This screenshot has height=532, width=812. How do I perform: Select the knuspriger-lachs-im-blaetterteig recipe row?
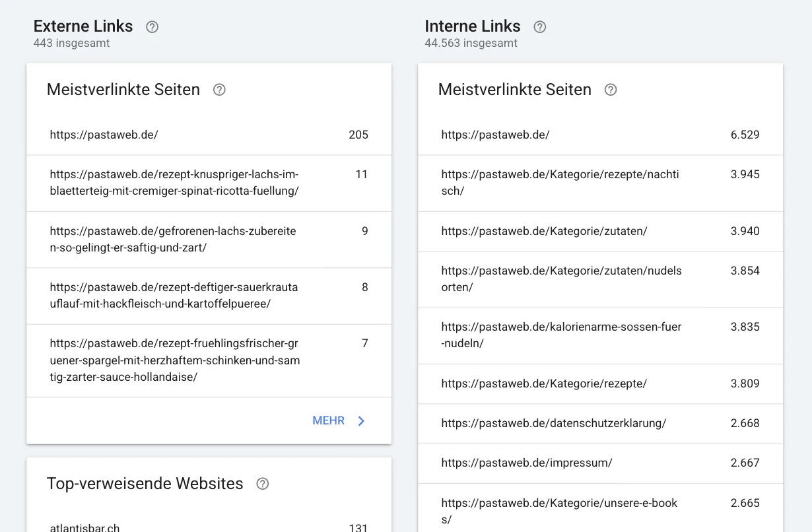pos(209,183)
